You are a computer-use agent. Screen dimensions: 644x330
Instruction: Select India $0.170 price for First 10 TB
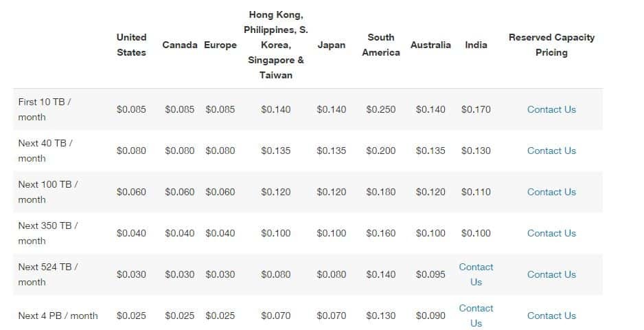pos(476,109)
